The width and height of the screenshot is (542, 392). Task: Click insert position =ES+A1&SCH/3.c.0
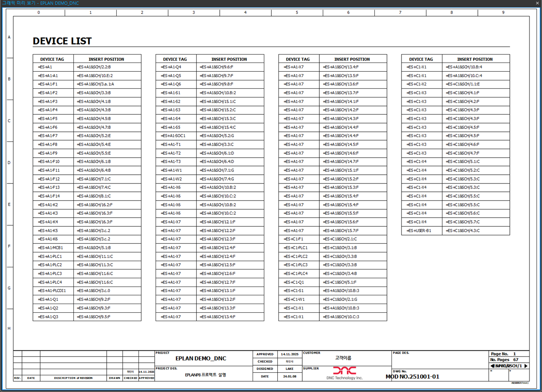pyautogui.click(x=93, y=291)
